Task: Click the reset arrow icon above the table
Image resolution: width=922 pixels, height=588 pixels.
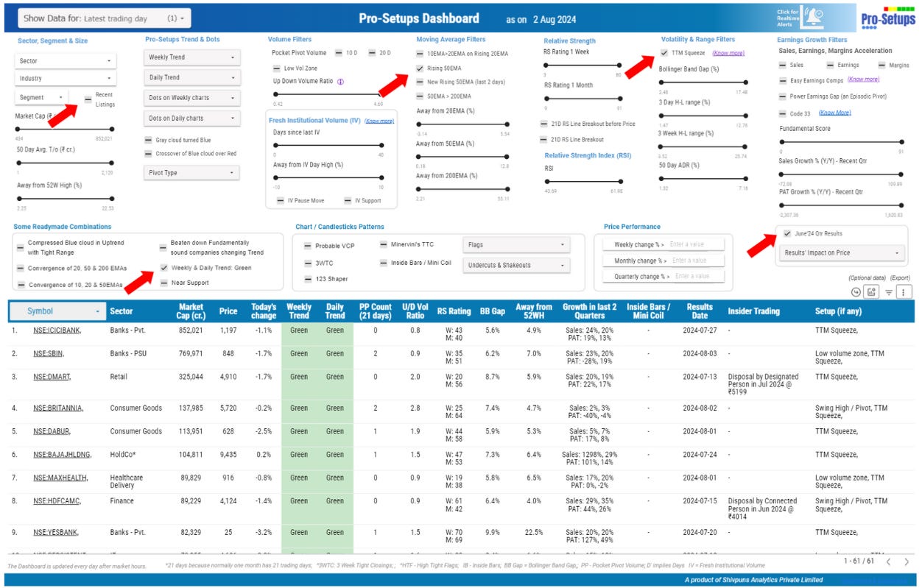Action: [x=855, y=292]
